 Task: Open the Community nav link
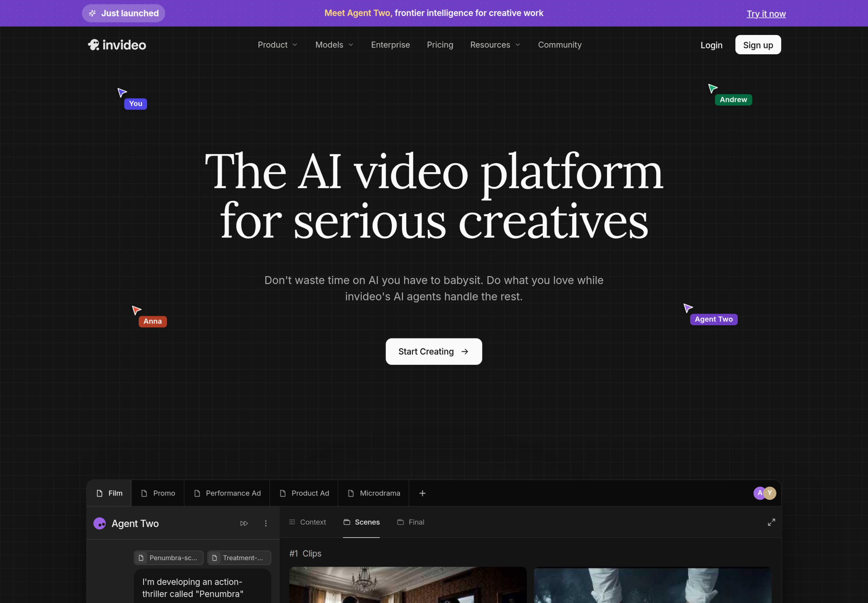559,44
